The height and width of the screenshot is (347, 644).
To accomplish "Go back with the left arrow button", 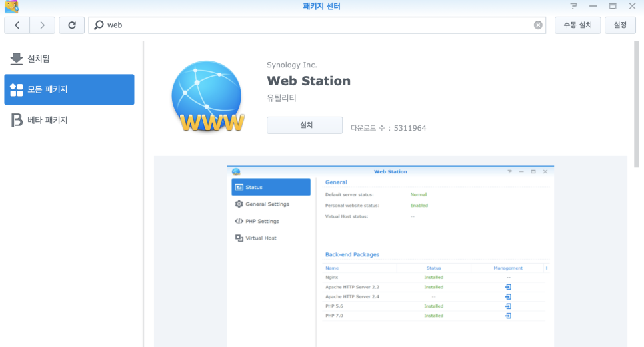I will 17,25.
